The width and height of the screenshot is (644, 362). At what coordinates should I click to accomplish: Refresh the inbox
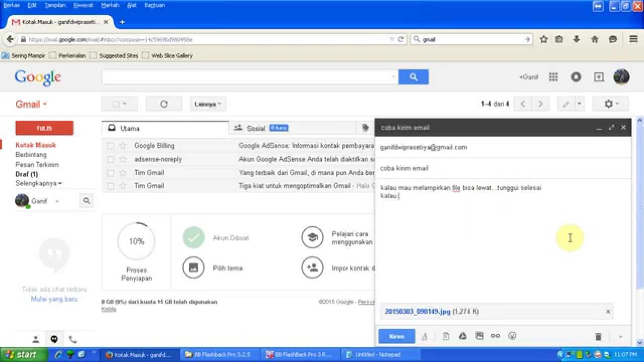click(164, 104)
